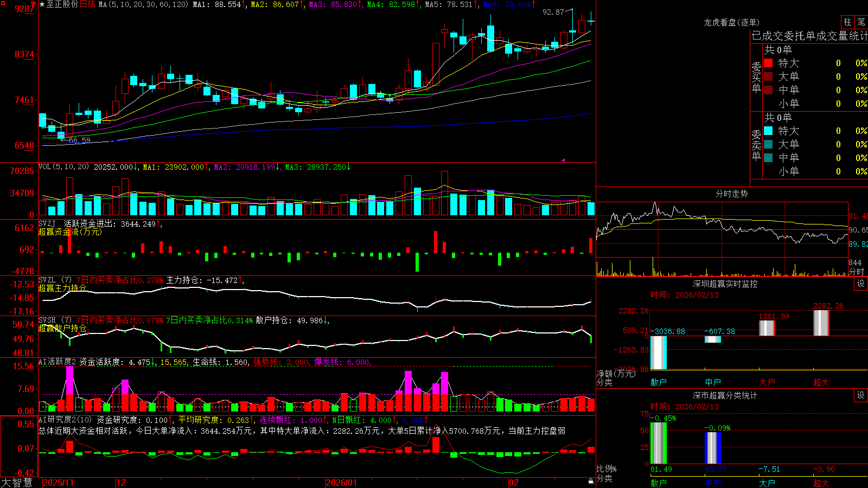This screenshot has height=488, width=868.
Task: Click the blue 中户 bar labeled -0.09%
Action: click(713, 448)
